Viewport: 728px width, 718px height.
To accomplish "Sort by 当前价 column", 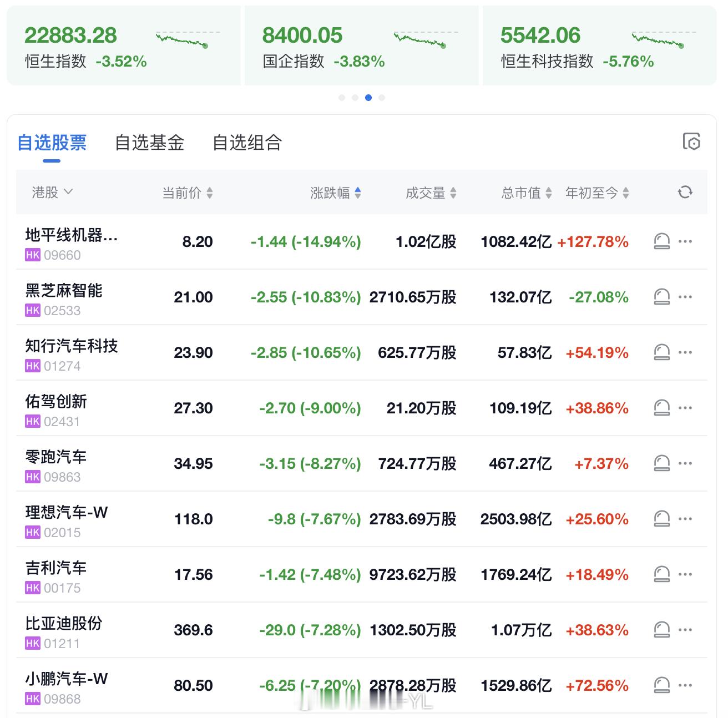I will [187, 193].
